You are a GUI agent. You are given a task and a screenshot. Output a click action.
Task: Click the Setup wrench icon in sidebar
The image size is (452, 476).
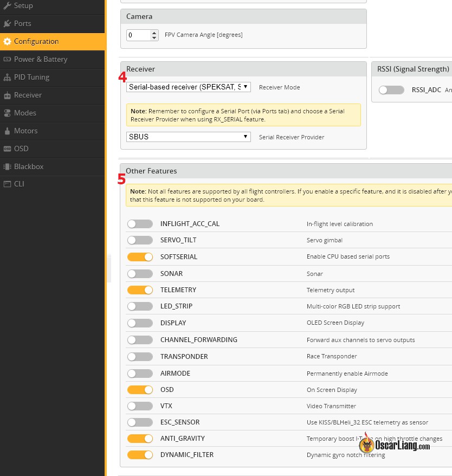pyautogui.click(x=7, y=5)
